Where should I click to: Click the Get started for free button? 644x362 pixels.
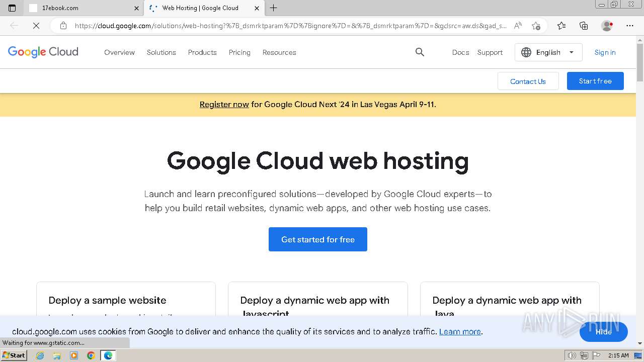pos(318,239)
